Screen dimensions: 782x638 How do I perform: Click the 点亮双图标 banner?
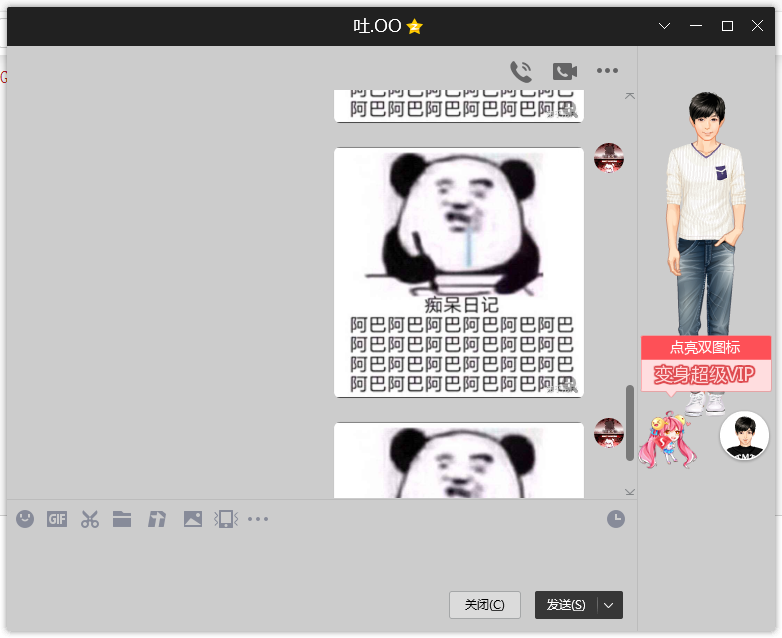(x=705, y=347)
